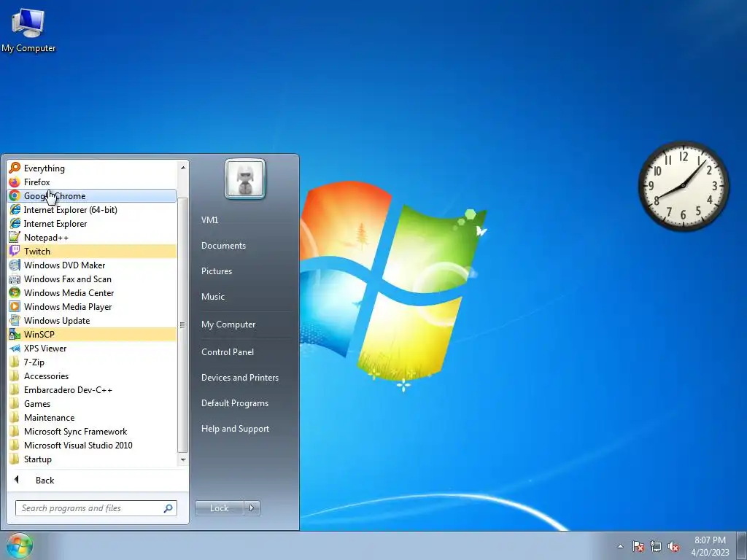Open Control Panel from the Start menu
747x560 pixels.
[228, 352]
